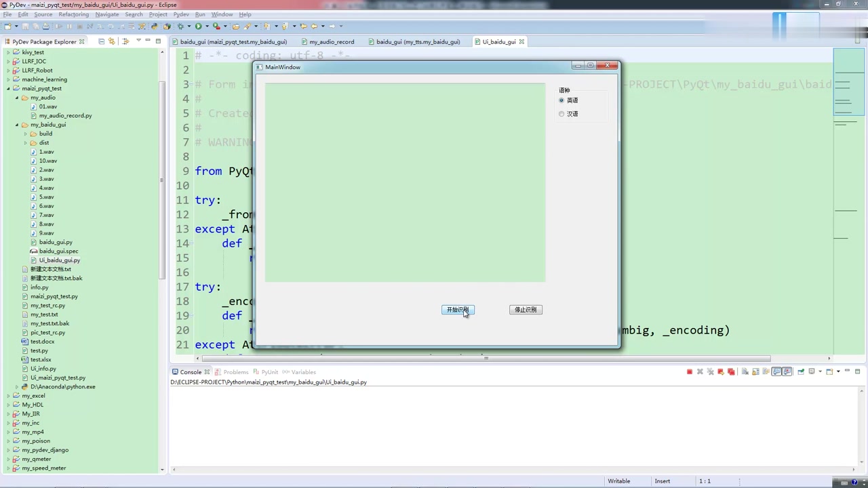868x488 pixels.
Task: Toggle Show Console When Standard Error Changes
Action: point(787,371)
